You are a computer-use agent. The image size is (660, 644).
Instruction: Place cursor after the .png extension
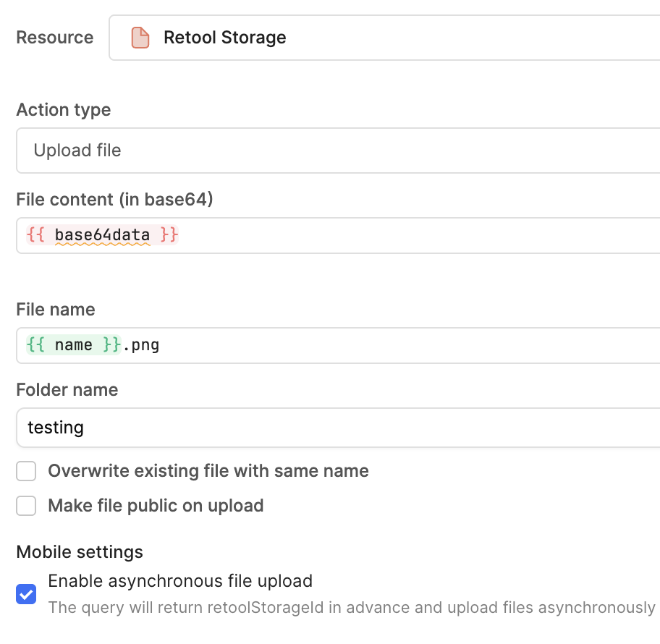160,345
